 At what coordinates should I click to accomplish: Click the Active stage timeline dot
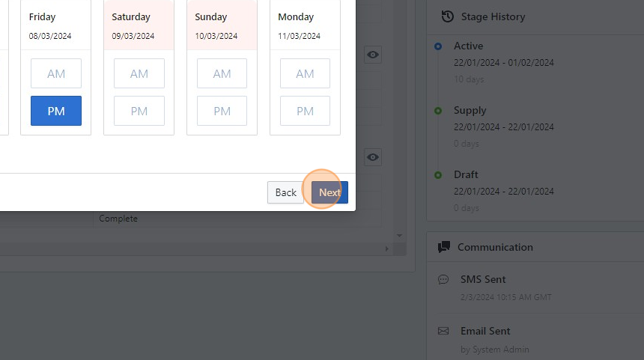438,46
